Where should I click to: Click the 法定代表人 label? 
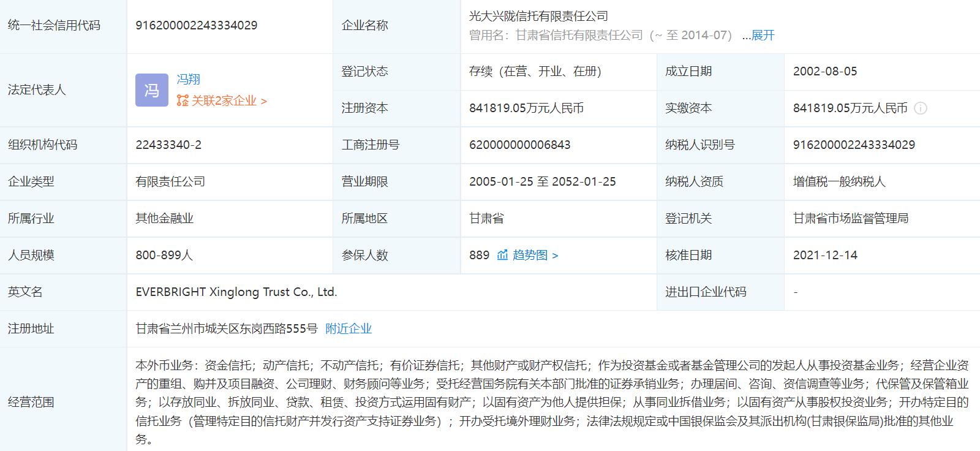point(37,89)
